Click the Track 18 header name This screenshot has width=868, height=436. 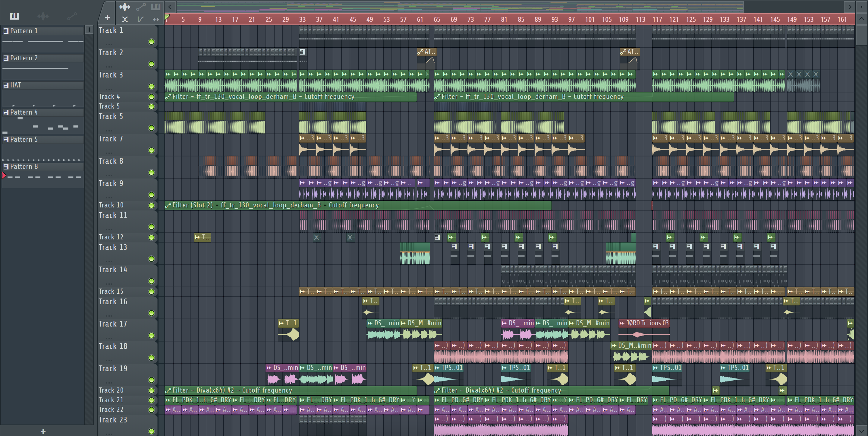coord(113,346)
